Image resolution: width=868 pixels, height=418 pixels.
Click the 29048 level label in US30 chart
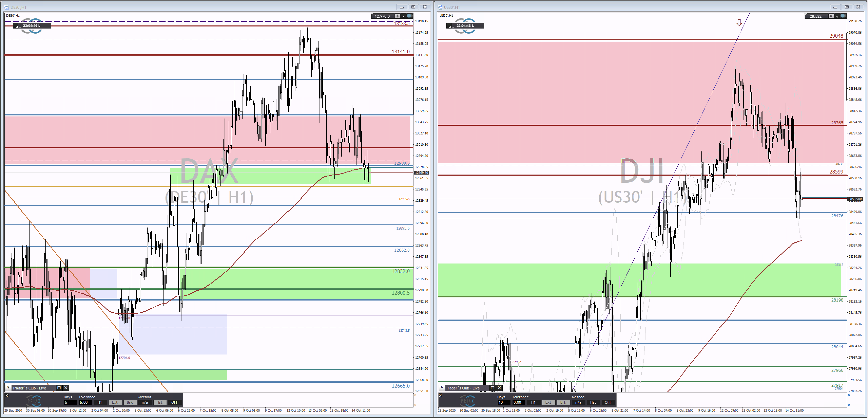click(836, 36)
